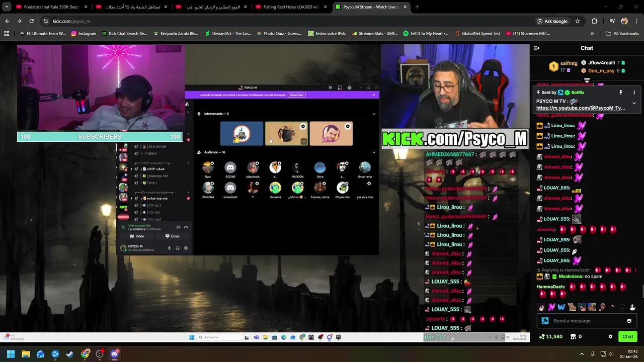Collapse Discord Audience section
The width and height of the screenshot is (644, 362).
(374, 152)
